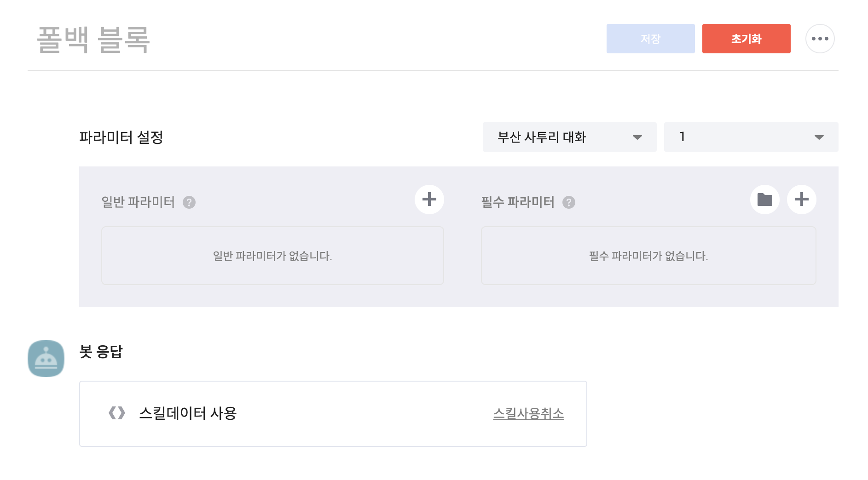This screenshot has height=480, width=868.
Task: Open the version dropdown showing 1
Action: (751, 137)
